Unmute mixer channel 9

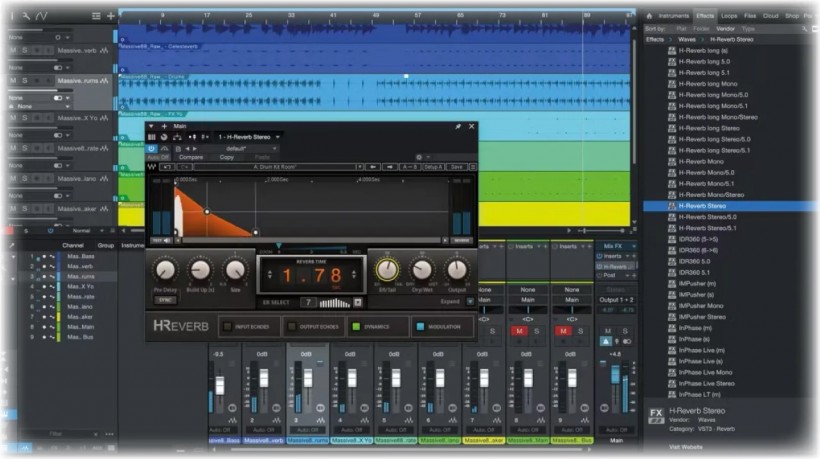click(563, 331)
